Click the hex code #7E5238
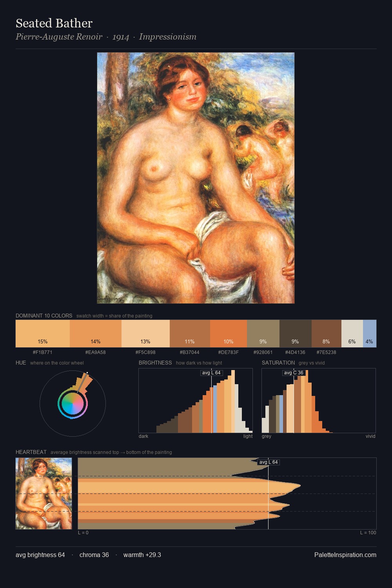The height and width of the screenshot is (588, 392). 327,352
